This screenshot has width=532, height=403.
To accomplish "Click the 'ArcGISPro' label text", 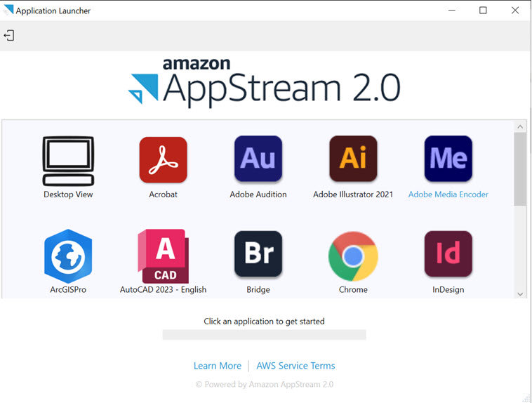I will (68, 289).
